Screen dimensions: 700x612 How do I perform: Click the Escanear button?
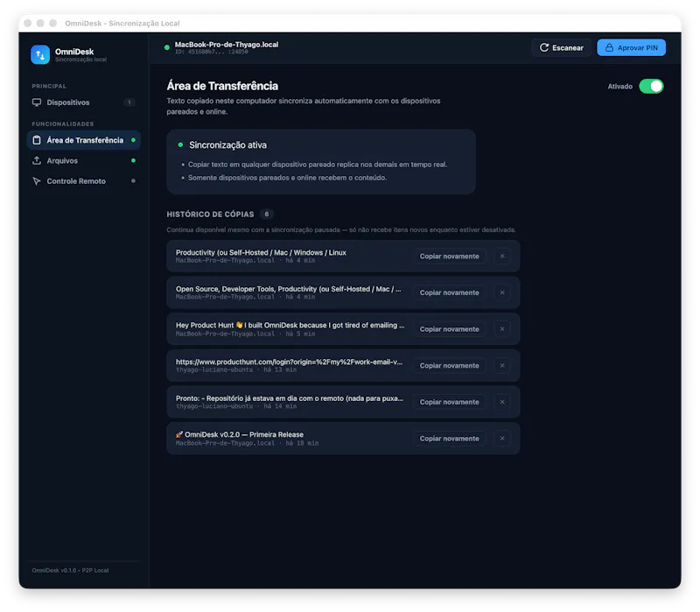point(561,48)
